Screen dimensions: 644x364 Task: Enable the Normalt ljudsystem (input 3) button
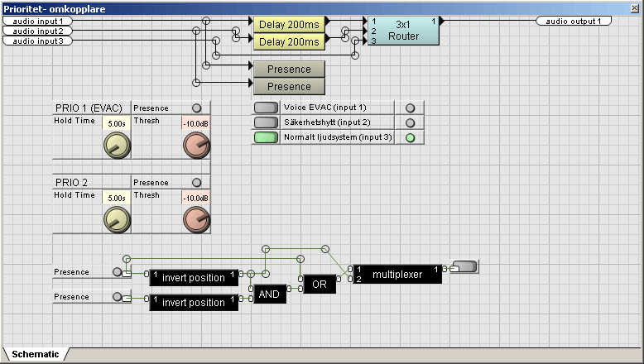[x=266, y=137]
